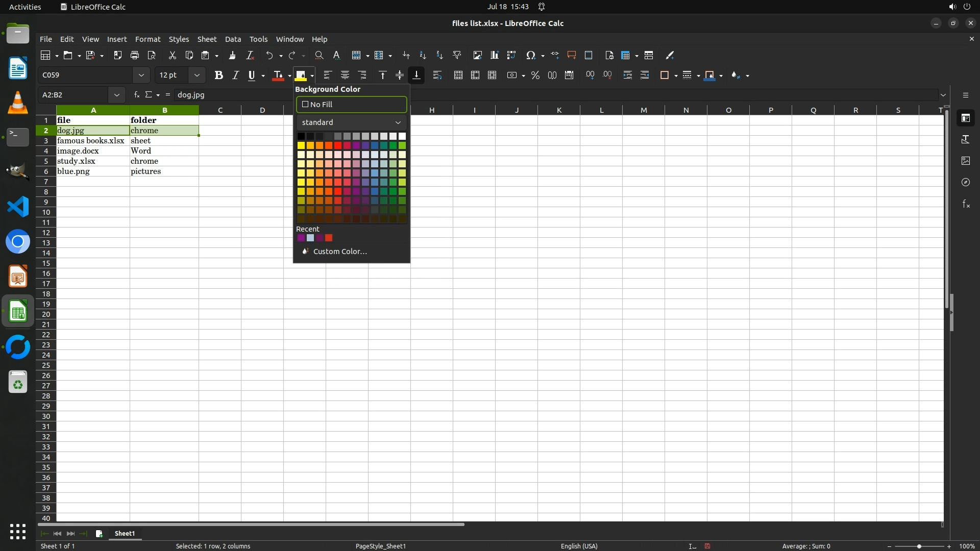Open the font size dropdown arrow
Screen dimensions: 980x551
(x=197, y=76)
